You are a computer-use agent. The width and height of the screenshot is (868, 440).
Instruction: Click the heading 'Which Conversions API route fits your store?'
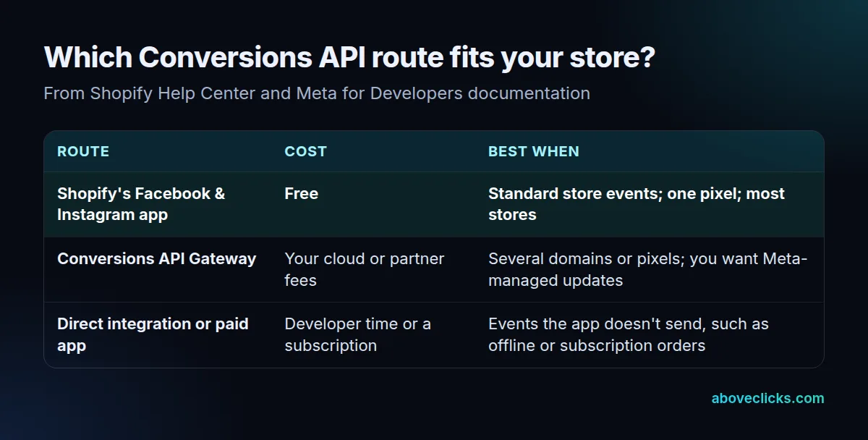[x=349, y=58]
